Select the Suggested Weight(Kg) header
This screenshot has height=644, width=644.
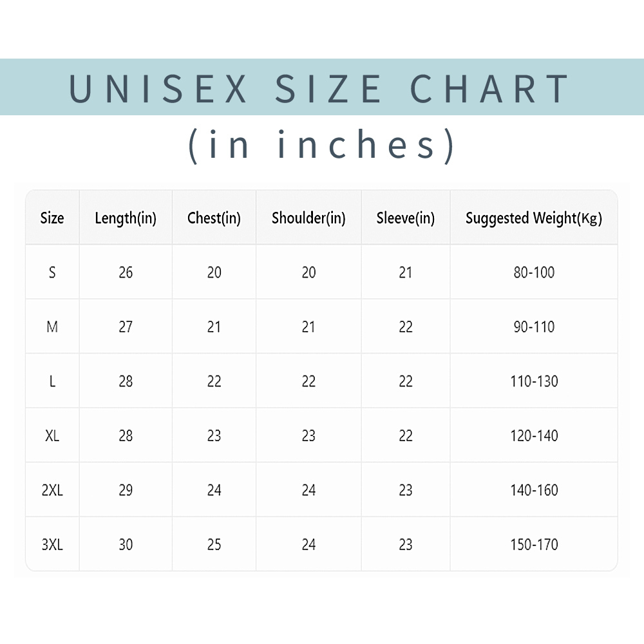tap(534, 218)
